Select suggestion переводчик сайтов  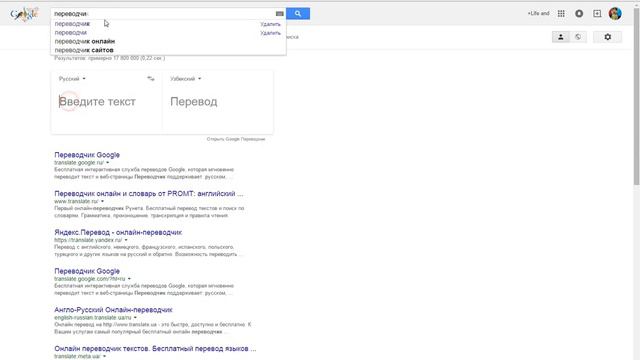pos(84,50)
